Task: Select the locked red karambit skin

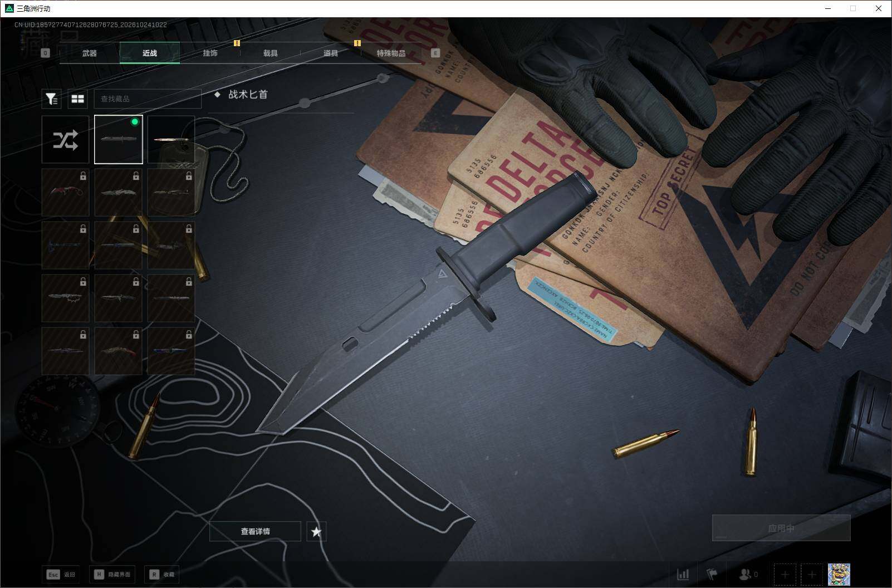Action: click(x=65, y=192)
